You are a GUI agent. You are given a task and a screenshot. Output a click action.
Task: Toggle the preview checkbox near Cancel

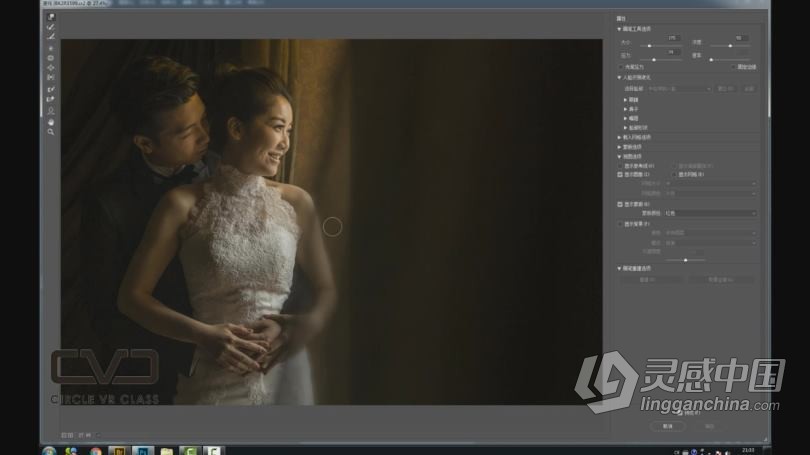[x=679, y=413]
